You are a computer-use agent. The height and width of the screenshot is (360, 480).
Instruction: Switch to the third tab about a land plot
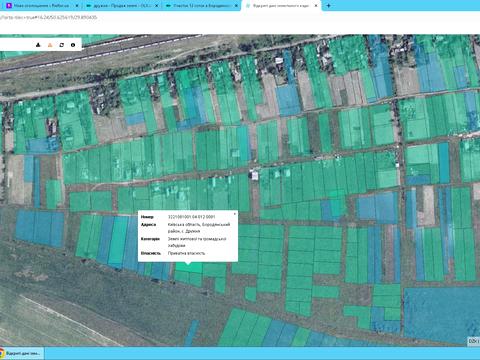tap(202, 6)
